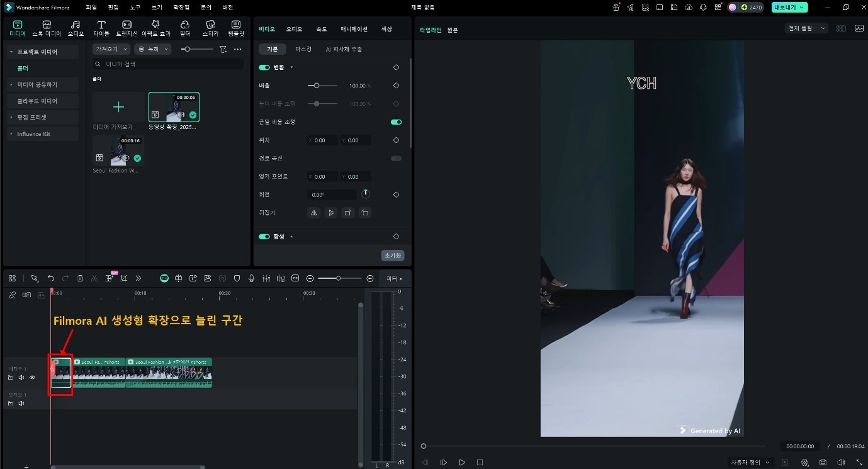Click the media filter funnel icon
The image size is (868, 469).
(x=223, y=49)
